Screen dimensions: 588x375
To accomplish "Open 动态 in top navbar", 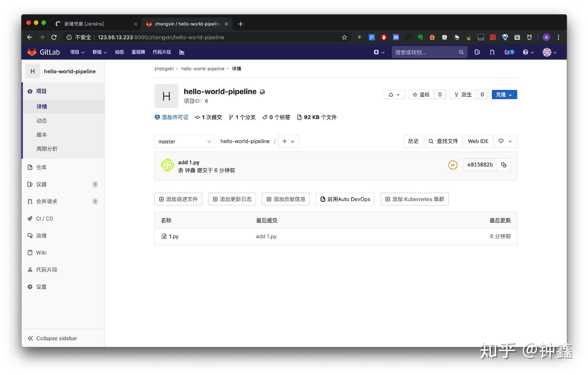I will (119, 52).
